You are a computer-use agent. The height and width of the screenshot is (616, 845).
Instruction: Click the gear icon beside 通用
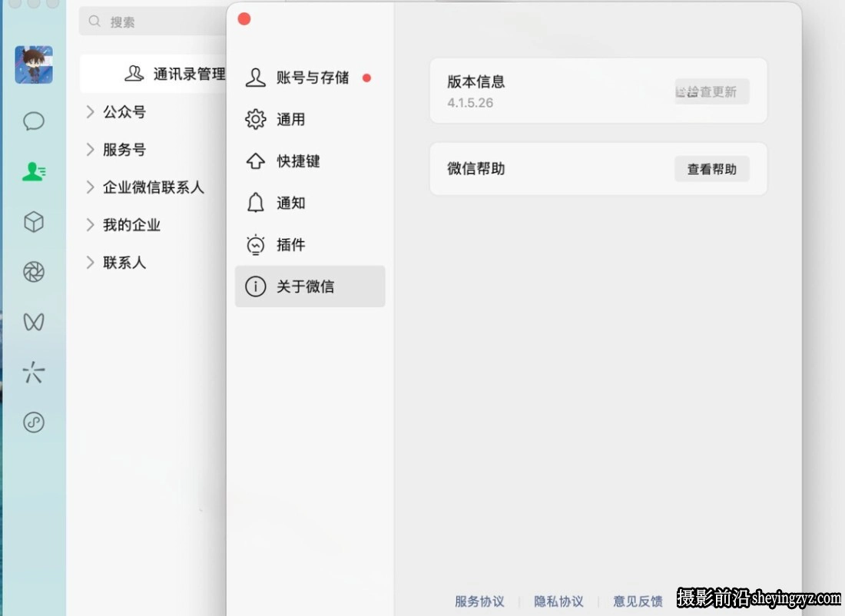pos(256,119)
